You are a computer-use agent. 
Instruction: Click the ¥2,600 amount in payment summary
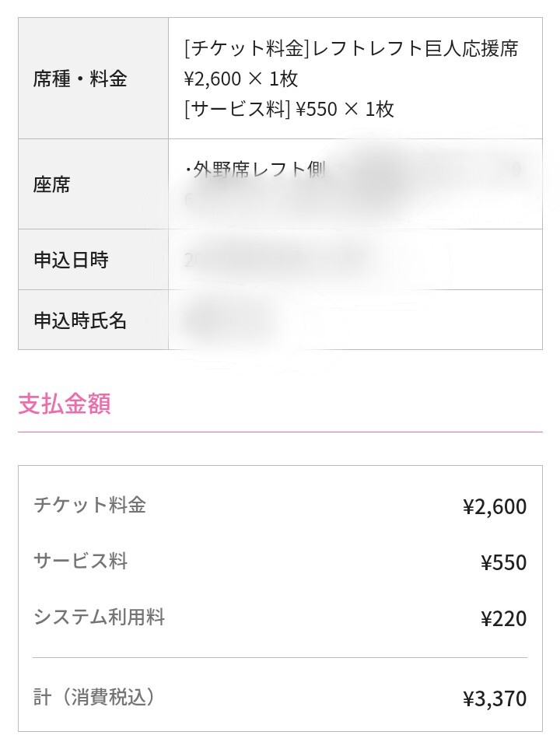click(x=495, y=507)
